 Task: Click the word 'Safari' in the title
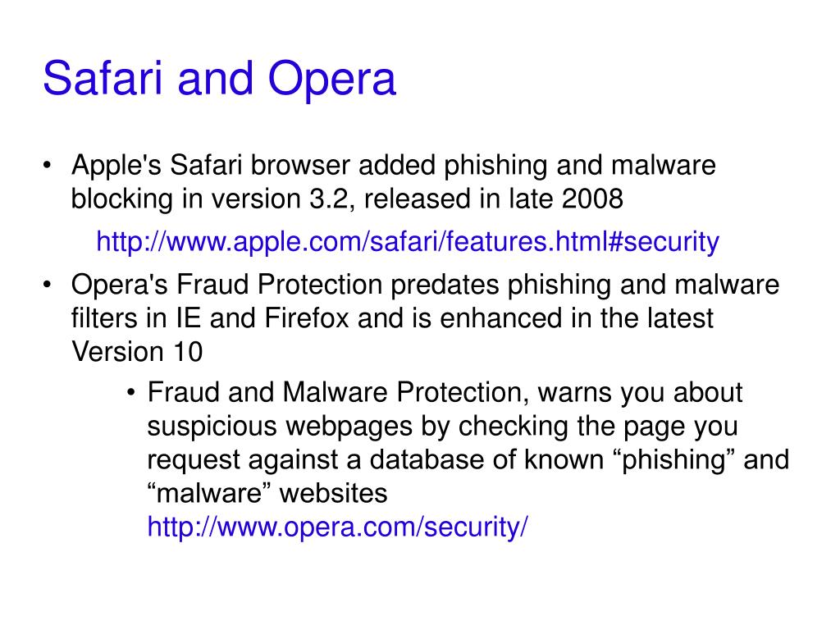point(103,79)
